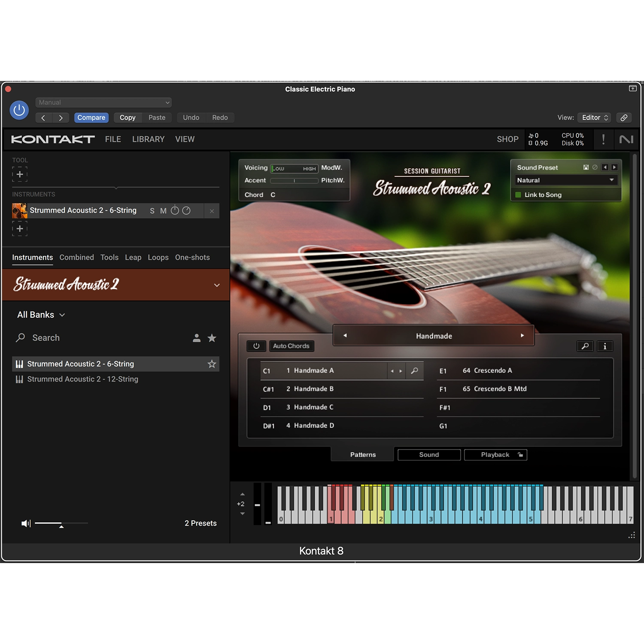Click the Auto Chords button
The image size is (644, 644).
291,346
